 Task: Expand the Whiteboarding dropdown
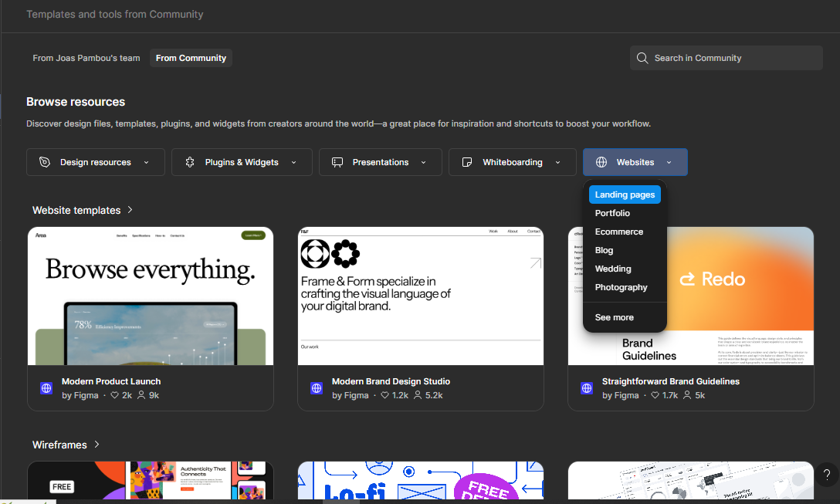pos(557,162)
